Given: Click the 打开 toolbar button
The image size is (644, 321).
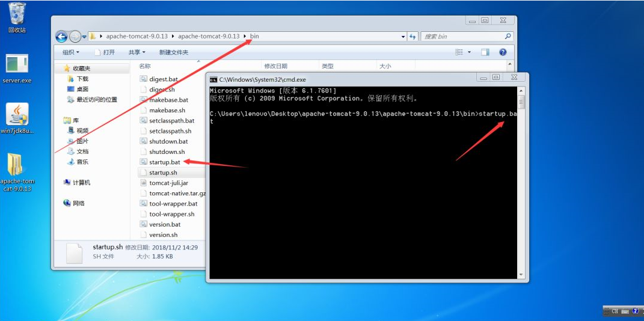Looking at the screenshot, I should (105, 52).
